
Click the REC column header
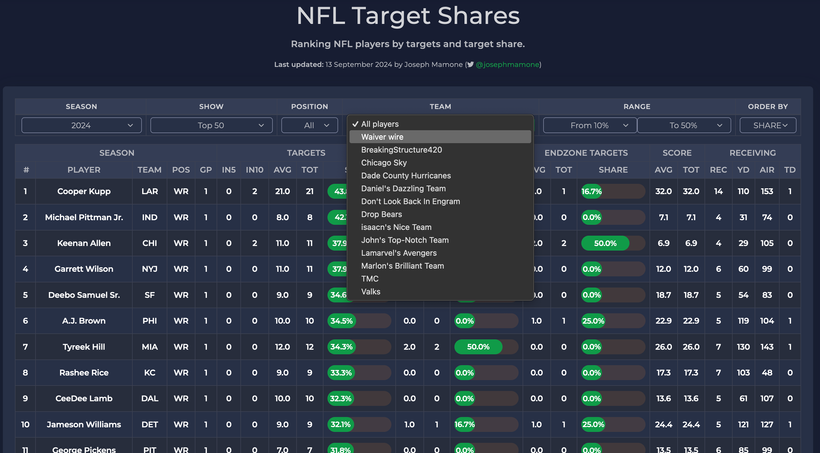[719, 170]
